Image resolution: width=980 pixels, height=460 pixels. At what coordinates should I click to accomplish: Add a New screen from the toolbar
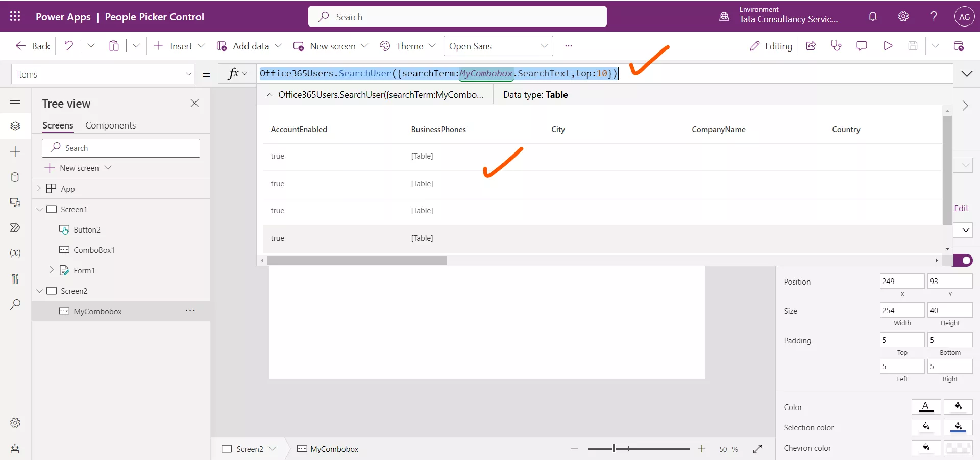tap(330, 46)
